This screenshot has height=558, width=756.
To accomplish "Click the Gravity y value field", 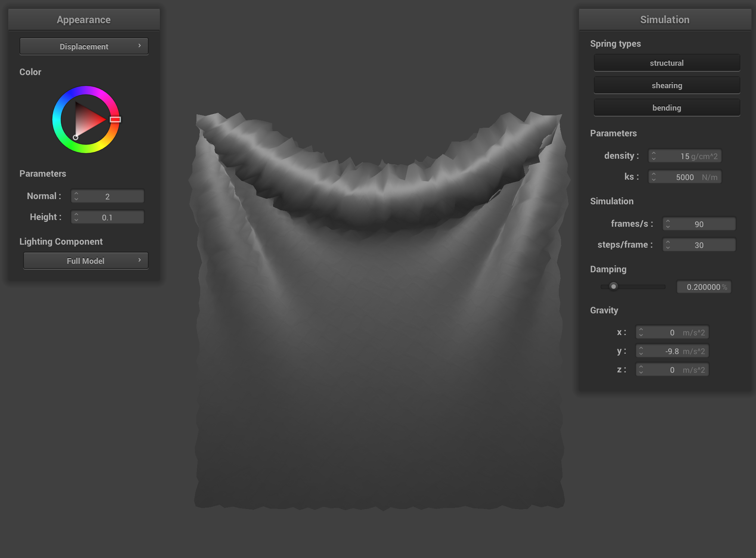I will (x=672, y=351).
